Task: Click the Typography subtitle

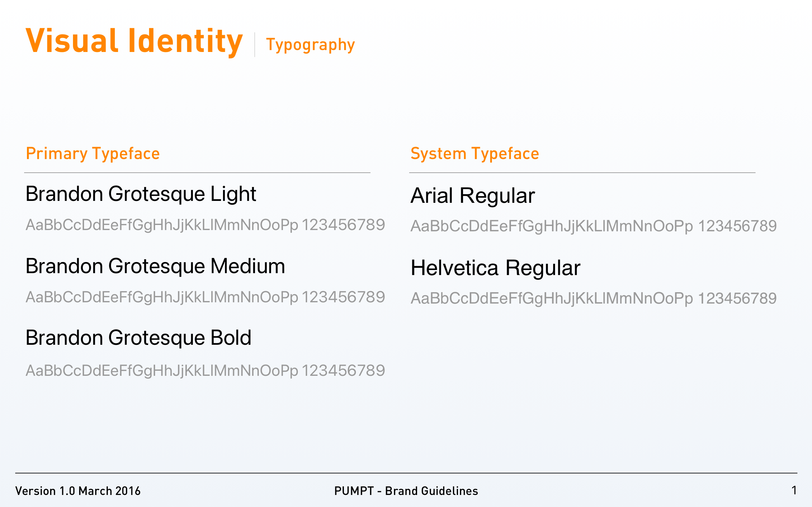Action: click(x=311, y=45)
